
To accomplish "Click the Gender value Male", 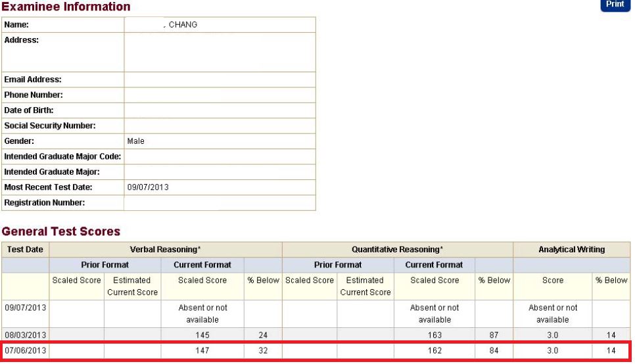I will click(x=135, y=141).
